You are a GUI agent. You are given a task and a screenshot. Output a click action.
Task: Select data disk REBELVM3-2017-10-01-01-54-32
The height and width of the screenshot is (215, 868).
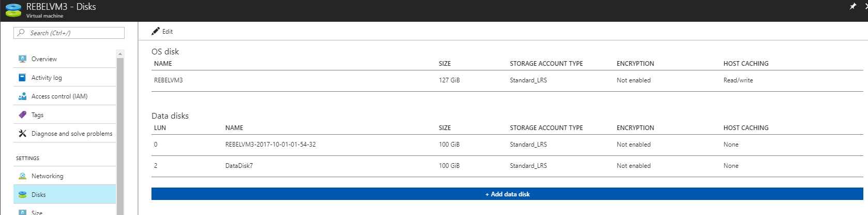pyautogui.click(x=507, y=145)
